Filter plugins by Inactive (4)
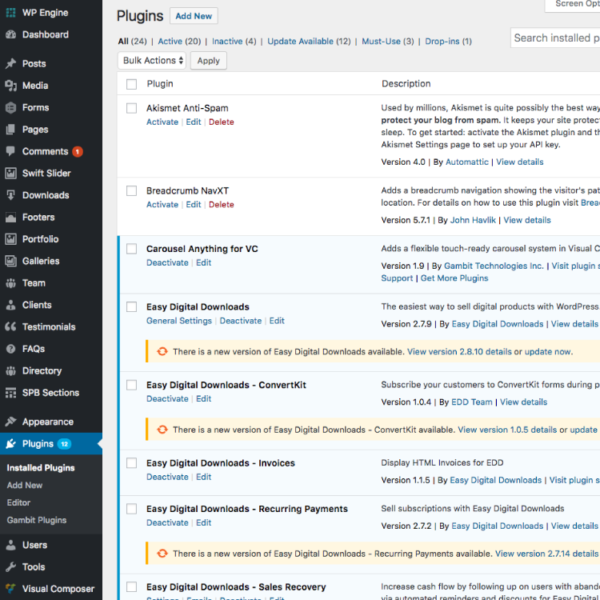 234,41
